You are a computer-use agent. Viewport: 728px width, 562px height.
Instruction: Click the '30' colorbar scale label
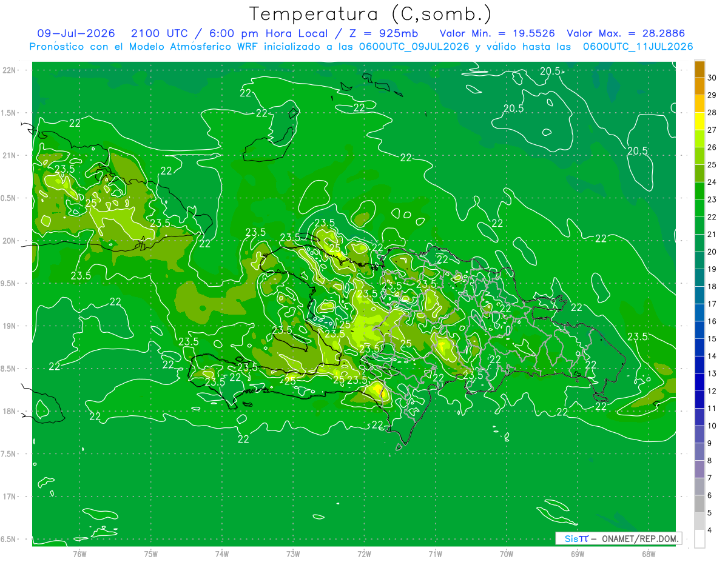pyautogui.click(x=712, y=78)
